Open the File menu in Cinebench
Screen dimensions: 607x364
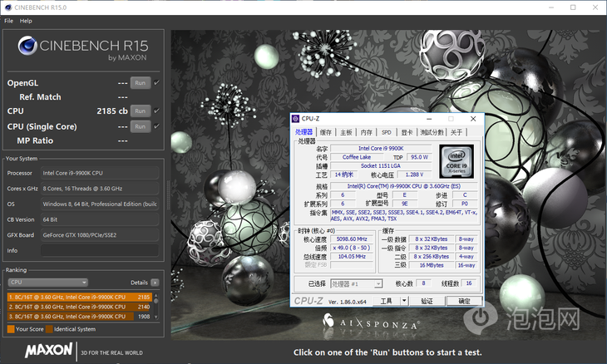pyautogui.click(x=8, y=21)
